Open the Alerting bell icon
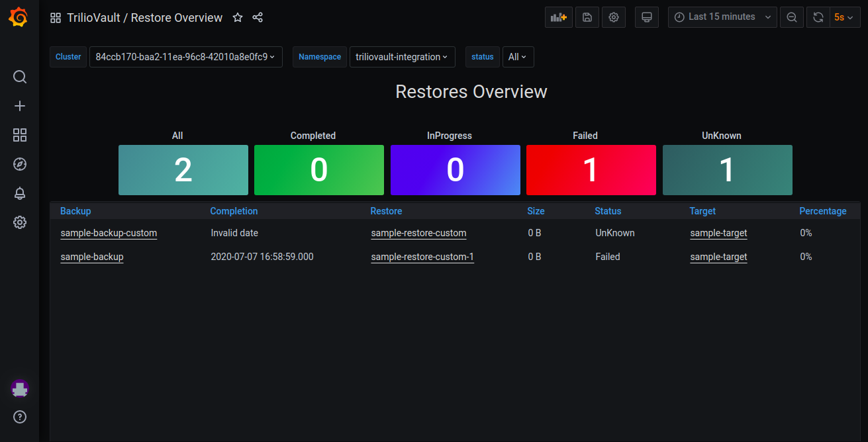The width and height of the screenshot is (868, 442). click(20, 193)
